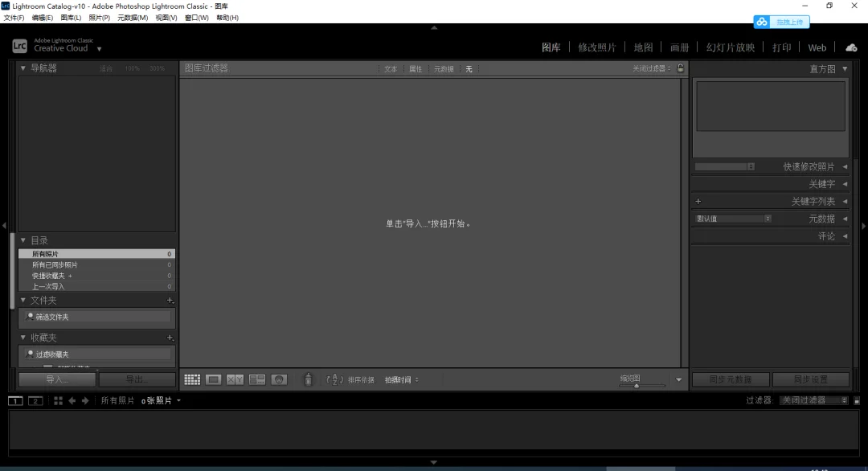868x471 pixels.
Task: Add collection with plus icon in 收藏夹
Action: (170, 338)
